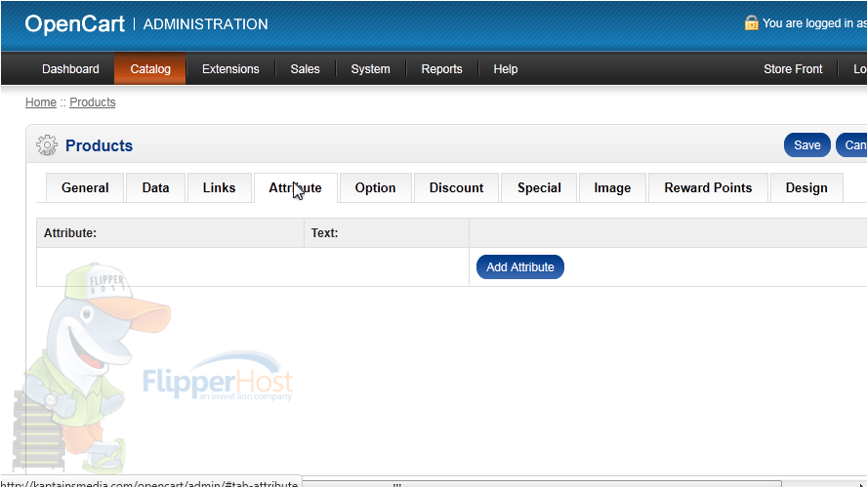This screenshot has width=868, height=488.
Task: Open the Reports menu
Action: (x=441, y=69)
